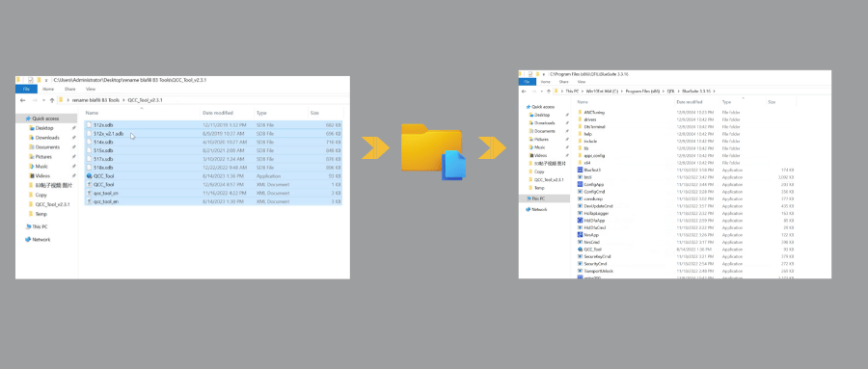
Task: Expand chevron after Program Files (x86) breadcrumb
Action: coord(664,92)
